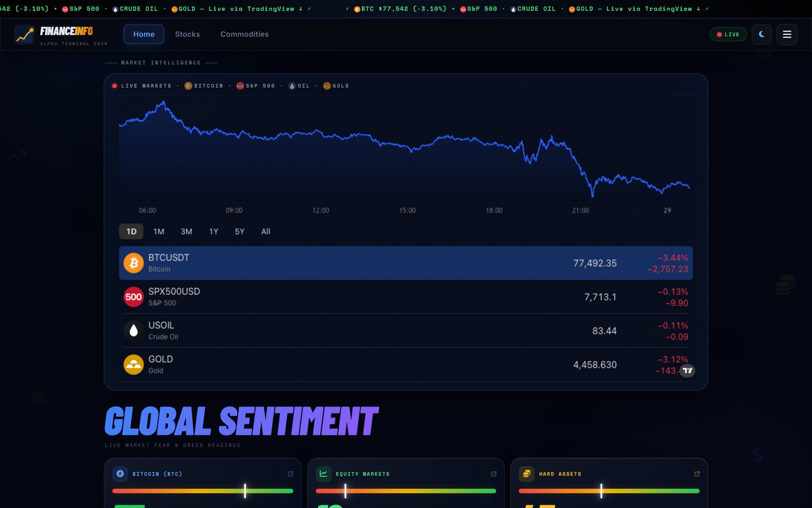This screenshot has width=812, height=508.
Task: Click the oil drop icon in USOIL row
Action: [134, 331]
